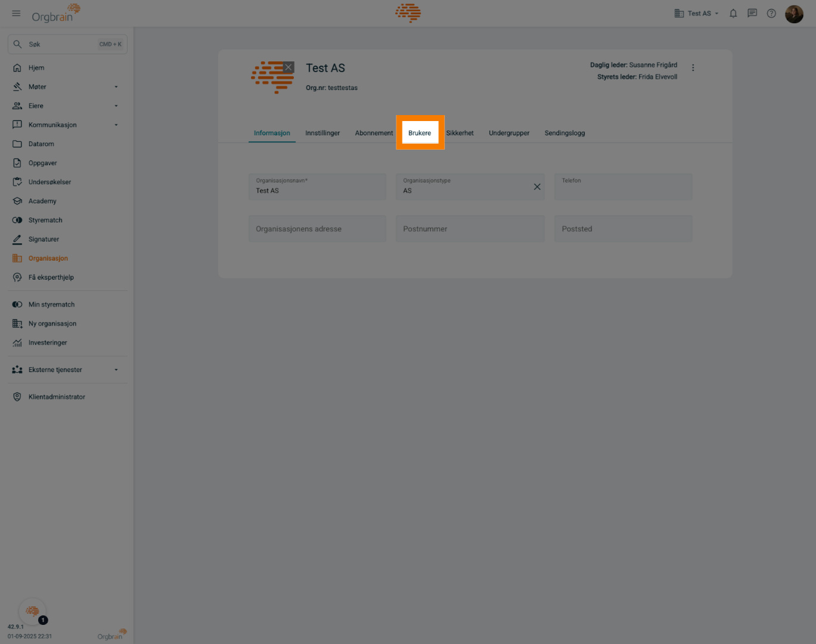Clear the Organisasjonstype AS selection
The width and height of the screenshot is (816, 644).
pos(537,187)
